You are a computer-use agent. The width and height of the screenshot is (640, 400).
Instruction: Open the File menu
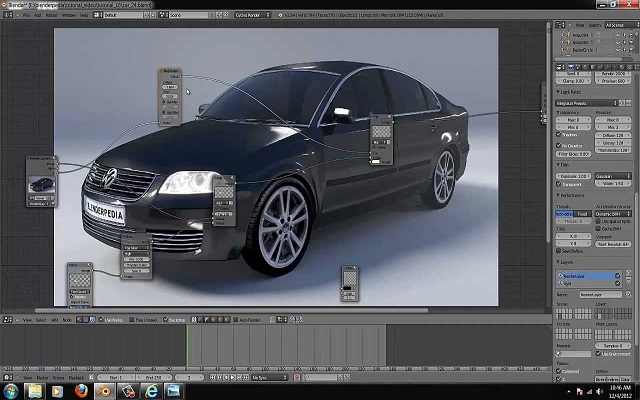[x=27, y=15]
